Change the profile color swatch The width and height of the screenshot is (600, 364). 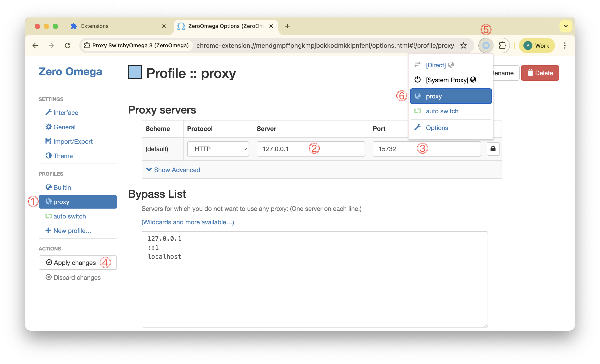(x=135, y=72)
